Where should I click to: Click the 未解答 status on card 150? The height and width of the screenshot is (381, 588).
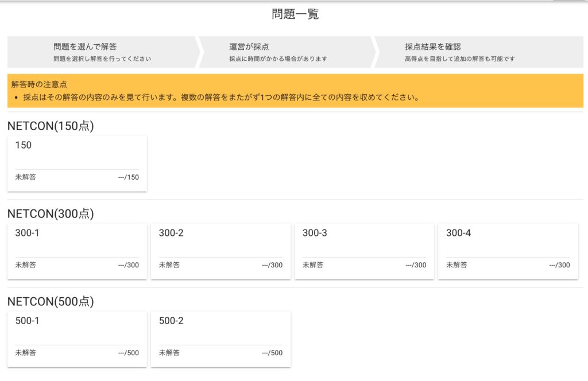[25, 177]
